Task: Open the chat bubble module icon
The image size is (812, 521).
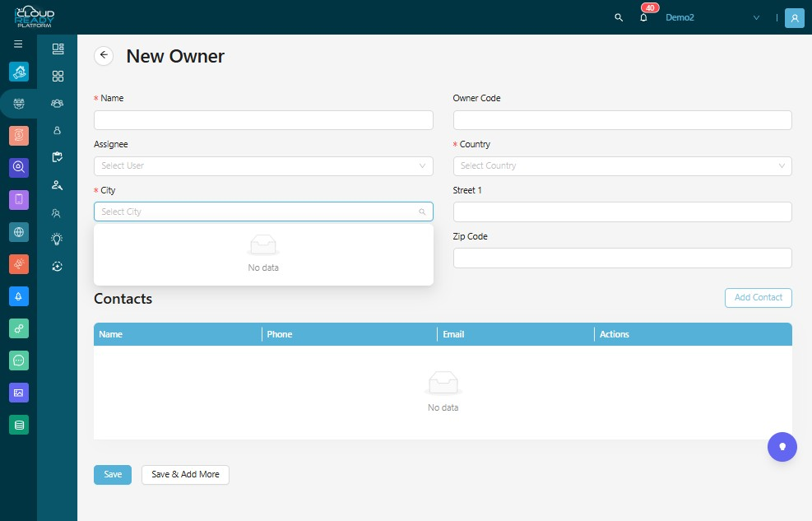Action: [x=19, y=361]
